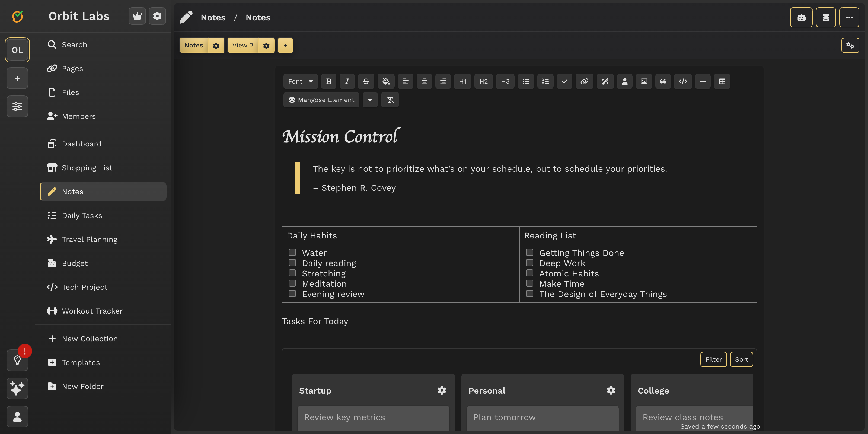Tick the Deep Work reading checkbox
This screenshot has height=434, width=868.
pyautogui.click(x=530, y=263)
